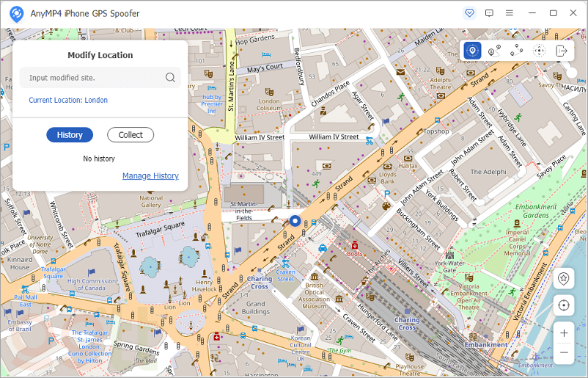Open the hamburger menu in title bar
The height and width of the screenshot is (378, 588).
pos(509,13)
